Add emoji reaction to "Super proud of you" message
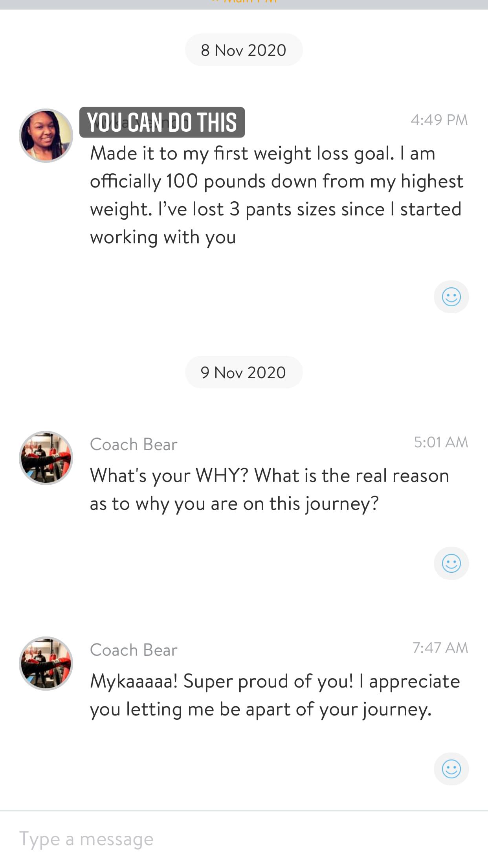Viewport: 488px width, 868px height. click(451, 769)
